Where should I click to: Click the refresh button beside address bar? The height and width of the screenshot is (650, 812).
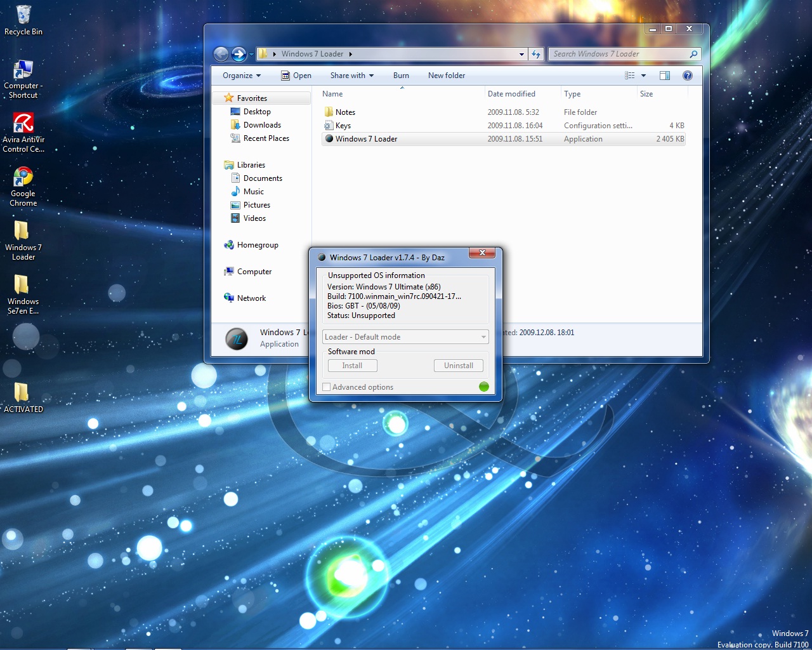536,54
